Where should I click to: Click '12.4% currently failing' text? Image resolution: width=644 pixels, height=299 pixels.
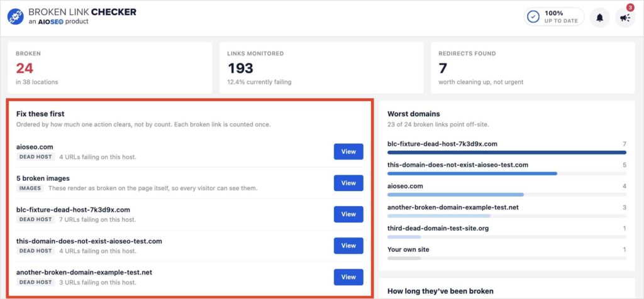[259, 82]
